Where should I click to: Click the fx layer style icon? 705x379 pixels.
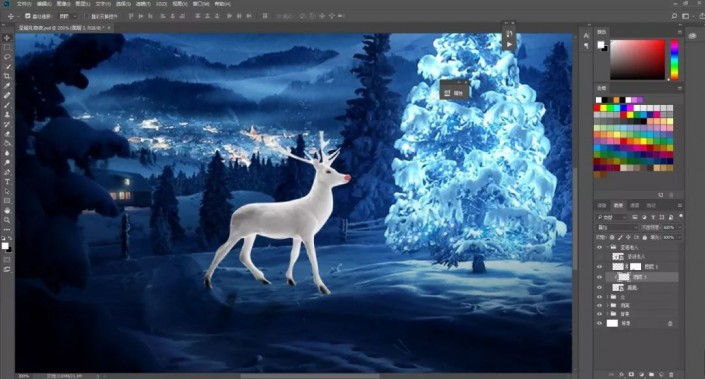tap(621, 374)
